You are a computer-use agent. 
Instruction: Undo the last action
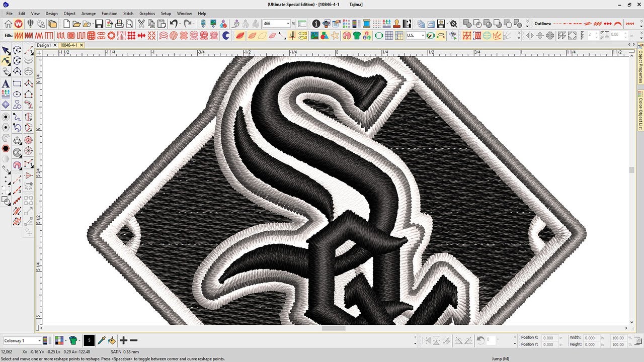pos(174,24)
